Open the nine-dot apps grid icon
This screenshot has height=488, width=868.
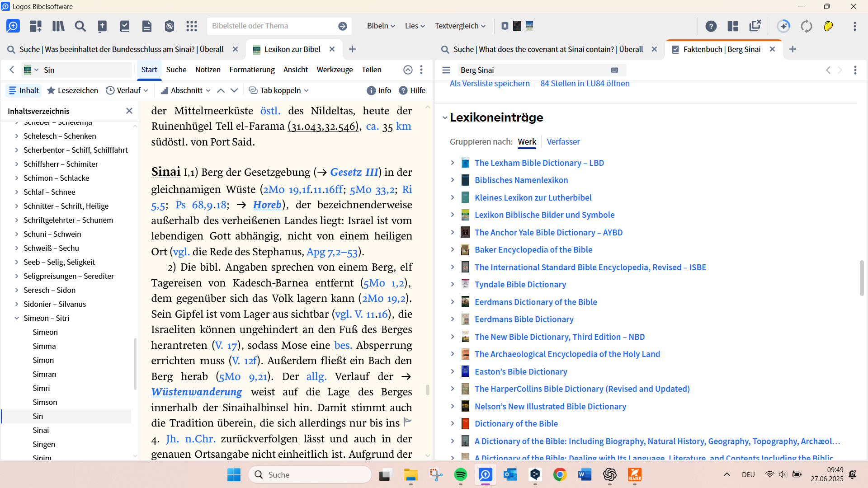point(192,26)
